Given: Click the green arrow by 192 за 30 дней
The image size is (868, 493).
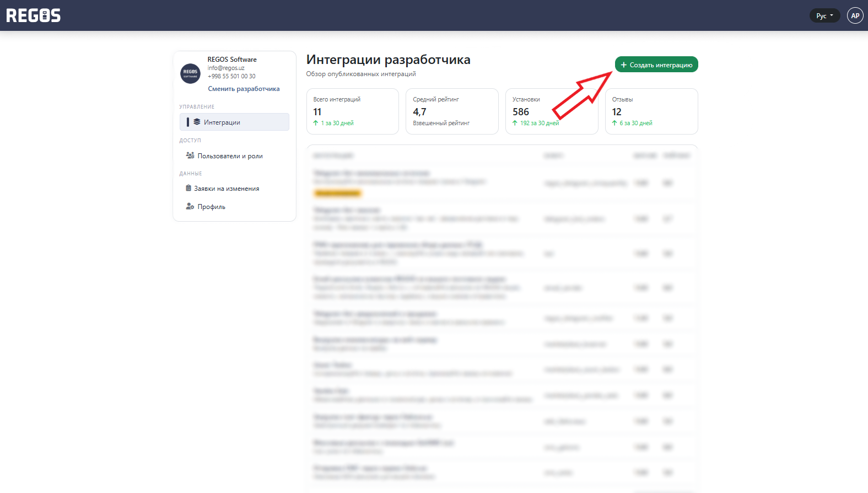Looking at the screenshot, I should click(515, 123).
